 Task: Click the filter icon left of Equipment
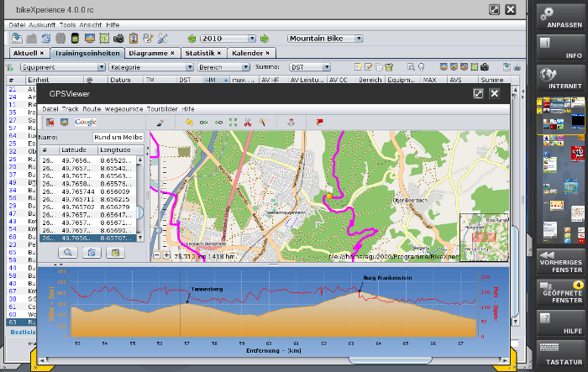pyautogui.click(x=10, y=67)
